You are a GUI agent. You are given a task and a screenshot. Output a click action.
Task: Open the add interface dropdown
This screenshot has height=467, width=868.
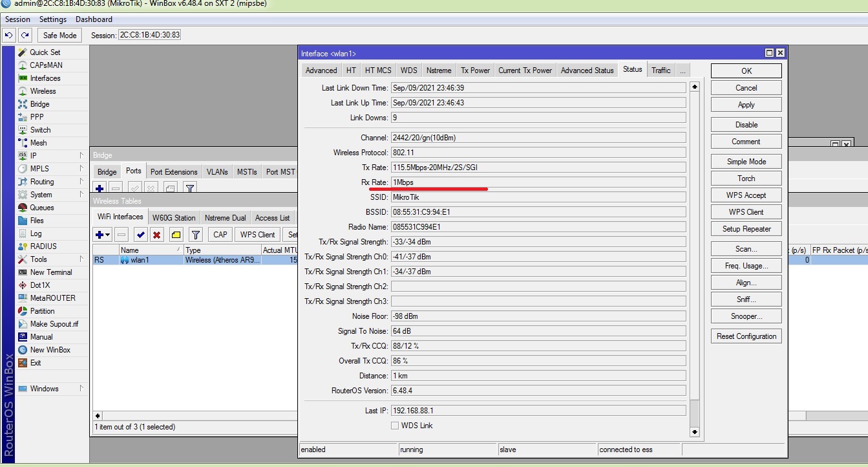pos(103,234)
